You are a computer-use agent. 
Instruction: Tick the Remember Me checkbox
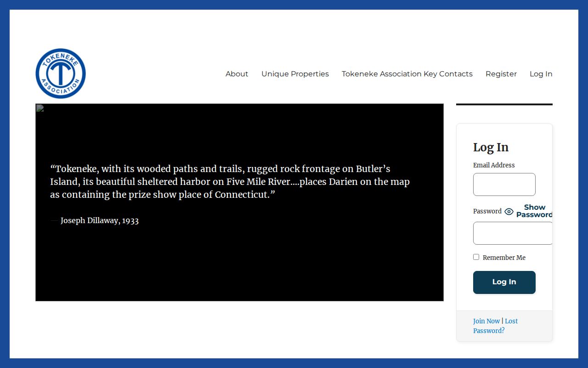476,257
